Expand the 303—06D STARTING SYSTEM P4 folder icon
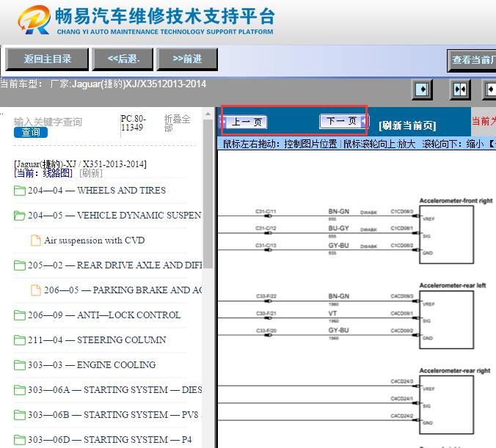Screen dimensions: 496x448 (20, 440)
